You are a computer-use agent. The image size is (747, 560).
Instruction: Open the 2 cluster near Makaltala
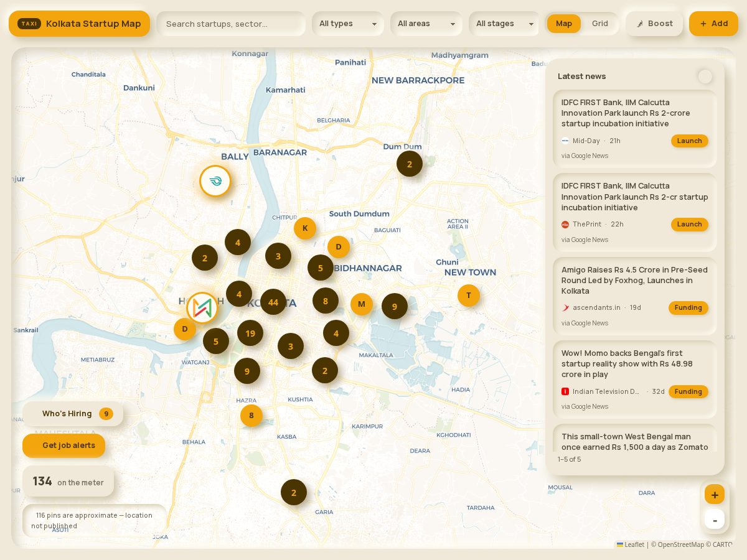point(325,371)
